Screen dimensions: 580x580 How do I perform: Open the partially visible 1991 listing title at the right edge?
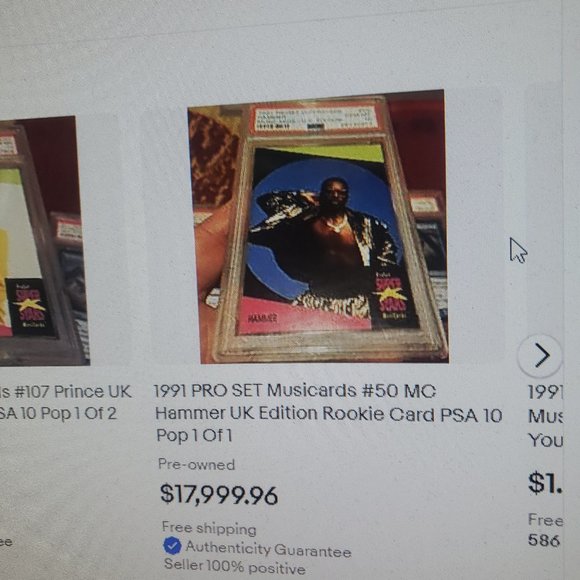coord(545,416)
